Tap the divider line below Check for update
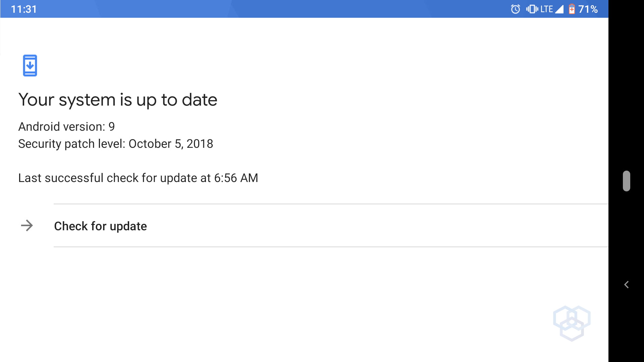This screenshot has width=644, height=362. pos(330,247)
